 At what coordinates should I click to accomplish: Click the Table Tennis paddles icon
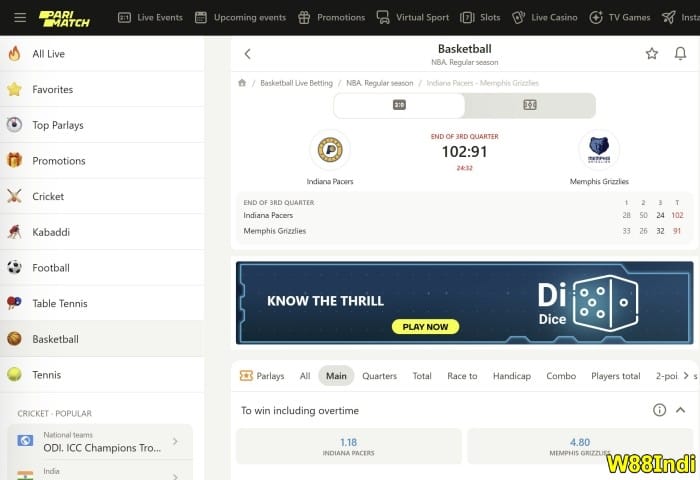(x=14, y=303)
